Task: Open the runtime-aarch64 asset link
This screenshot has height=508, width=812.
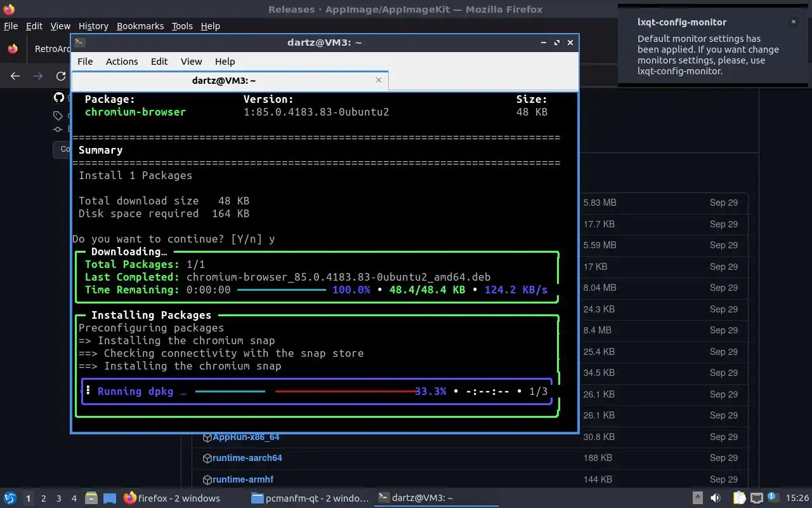Action: pos(247,458)
